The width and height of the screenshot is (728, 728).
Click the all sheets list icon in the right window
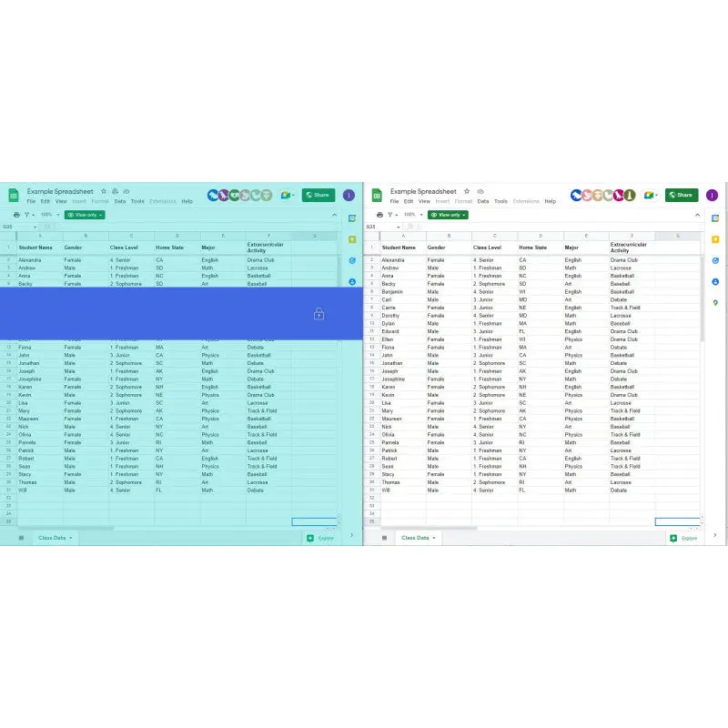coord(385,538)
